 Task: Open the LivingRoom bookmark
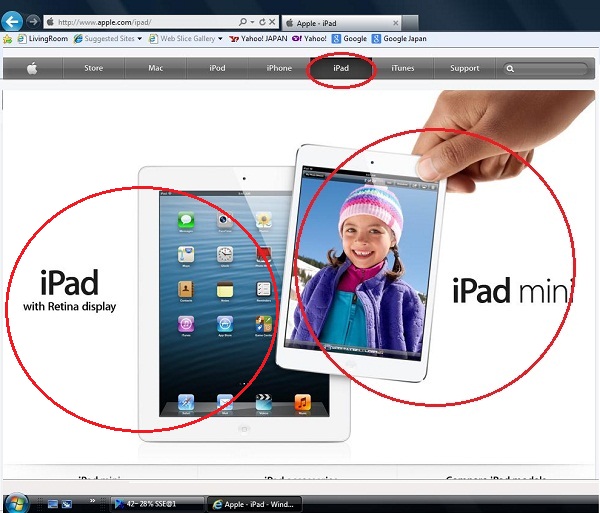tap(43, 39)
